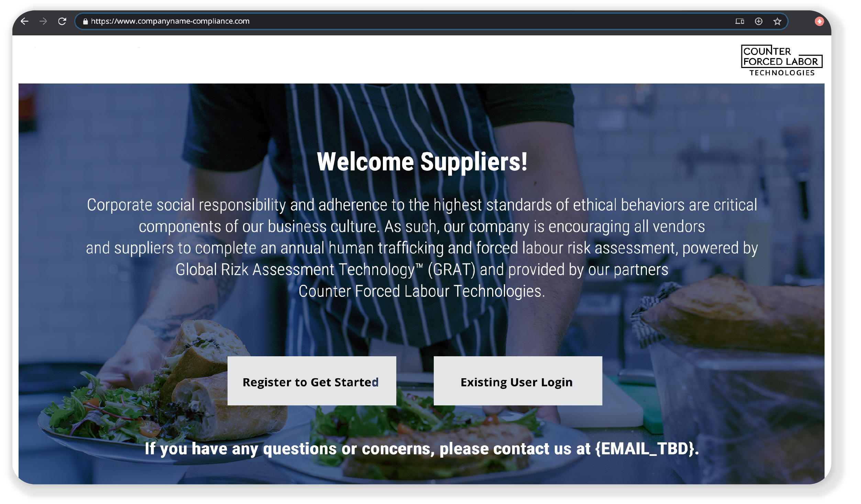Screen dimensions: 861x504
Task: Bookmark this page with the star icon
Action: (777, 21)
